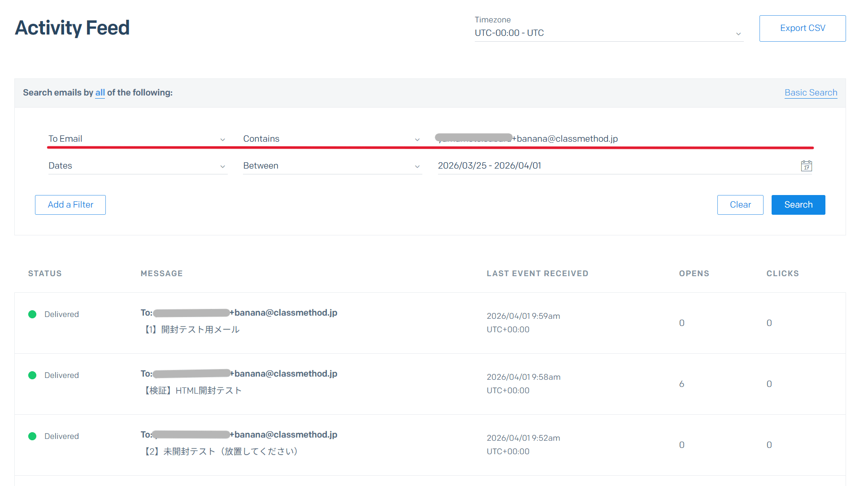Click green status dot for HTML開封テスト

click(32, 375)
